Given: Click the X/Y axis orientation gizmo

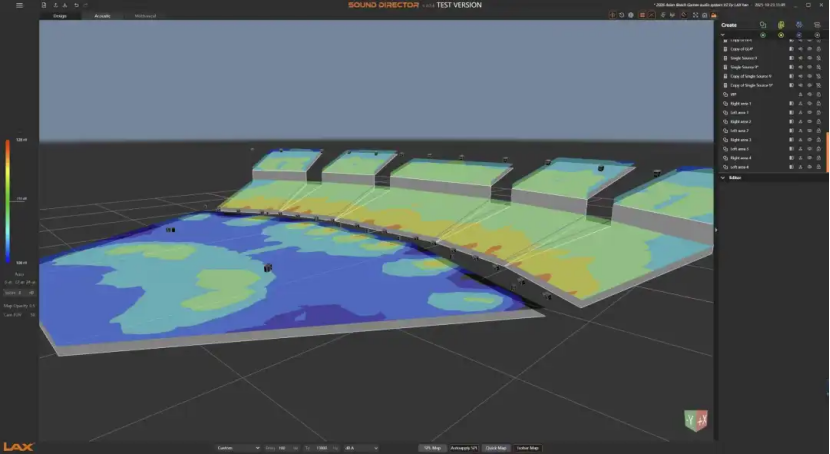Looking at the screenshot, I should click(696, 421).
